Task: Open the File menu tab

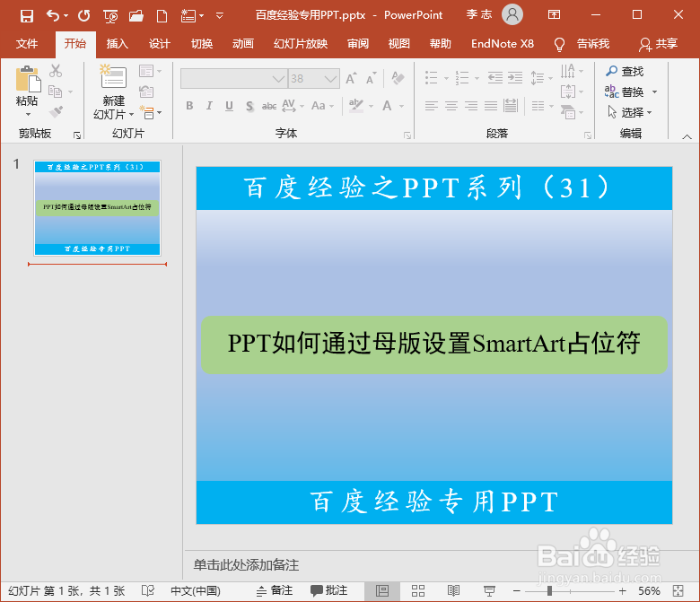Action: [27, 44]
